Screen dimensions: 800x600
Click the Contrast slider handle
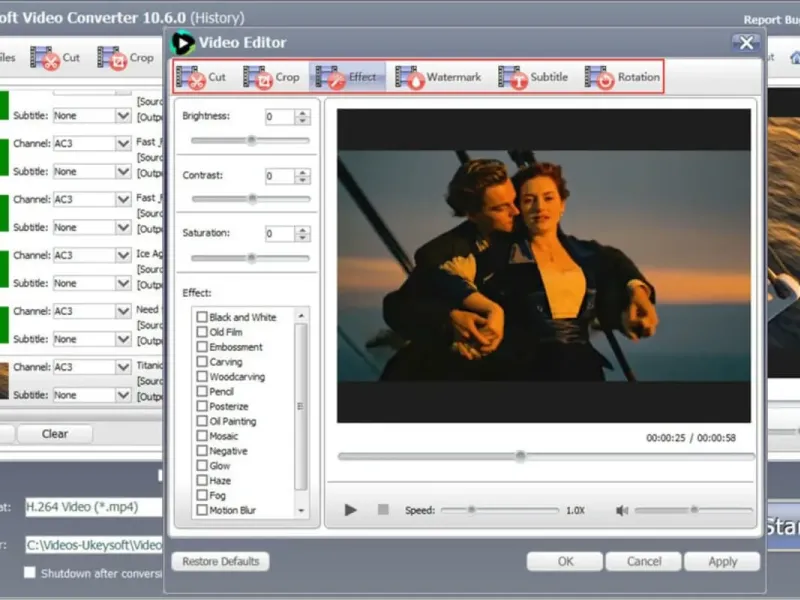(252, 198)
